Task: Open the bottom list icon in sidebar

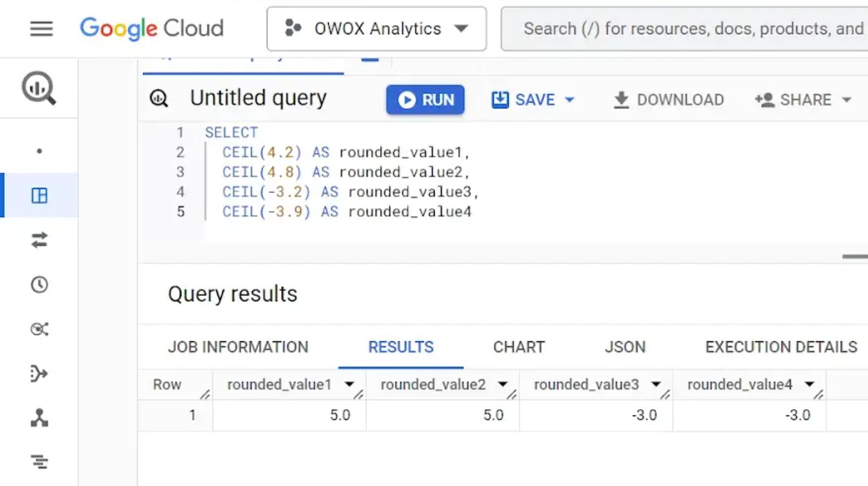Action: point(39,462)
